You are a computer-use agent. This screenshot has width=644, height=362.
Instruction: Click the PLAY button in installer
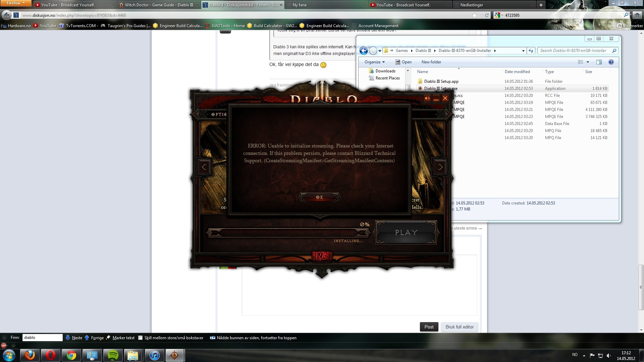point(406,233)
